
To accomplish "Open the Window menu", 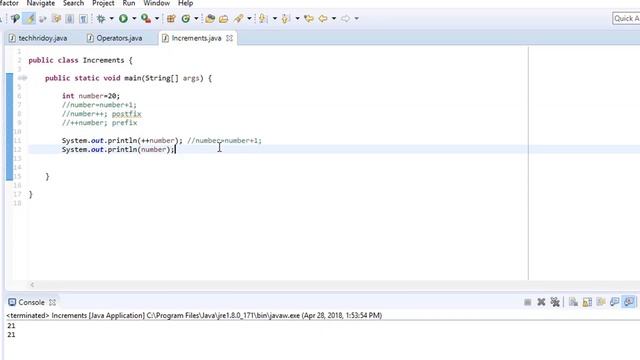I will pyautogui.click(x=156, y=3).
